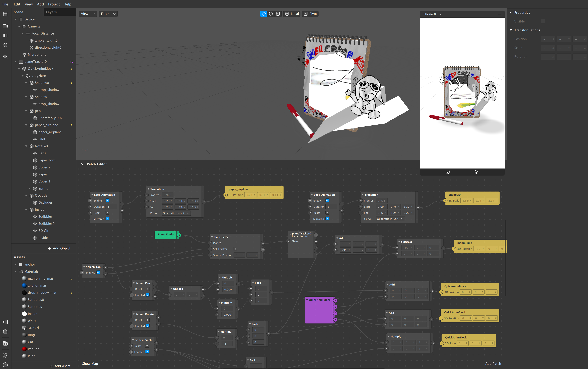Click the PenCap red material swatch
This screenshot has width=588, height=369.
click(x=24, y=349)
